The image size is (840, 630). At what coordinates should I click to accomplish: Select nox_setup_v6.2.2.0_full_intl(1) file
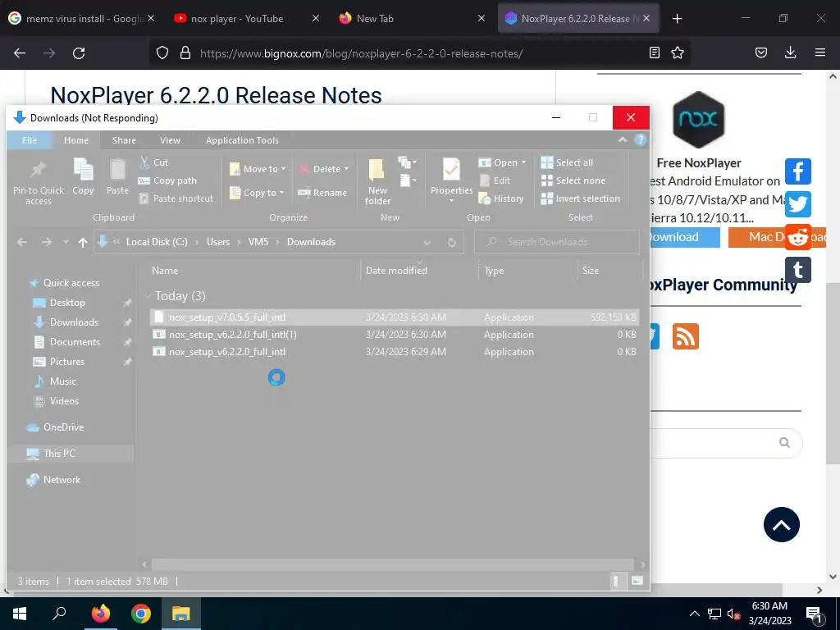tap(395, 335)
